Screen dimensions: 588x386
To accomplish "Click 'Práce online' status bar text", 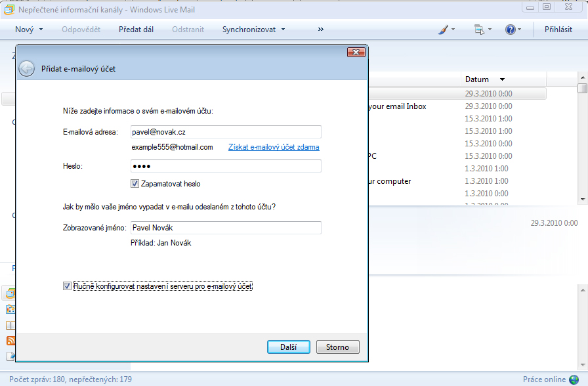I will tap(544, 379).
